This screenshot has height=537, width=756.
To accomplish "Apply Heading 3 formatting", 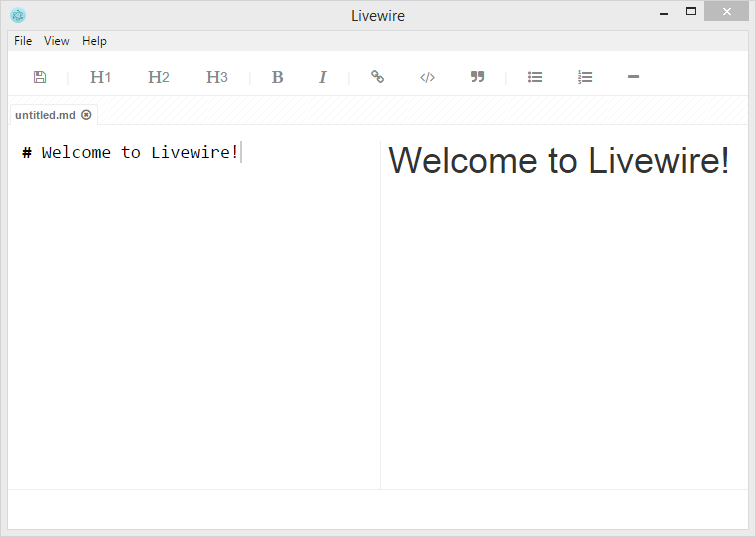I will click(216, 77).
